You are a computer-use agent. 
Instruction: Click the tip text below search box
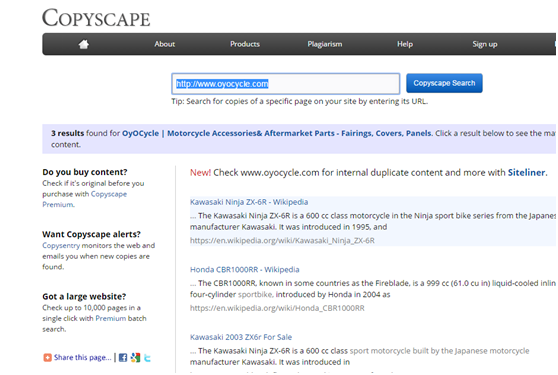click(300, 101)
